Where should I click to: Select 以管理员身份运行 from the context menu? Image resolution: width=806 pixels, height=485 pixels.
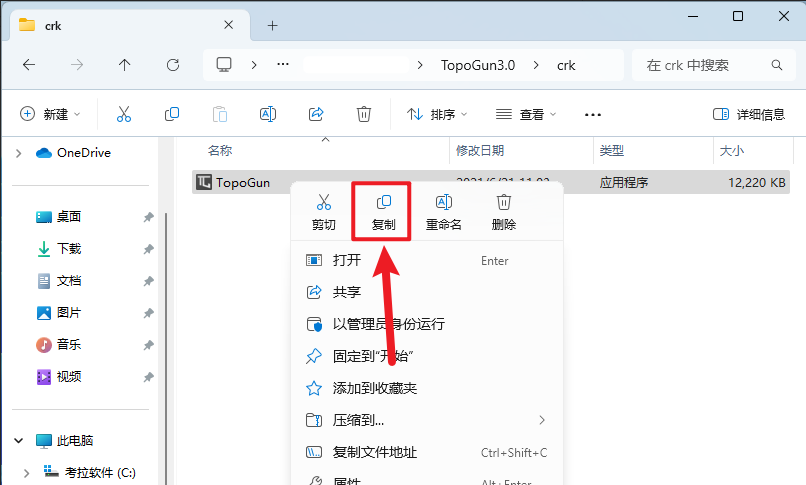(427, 324)
